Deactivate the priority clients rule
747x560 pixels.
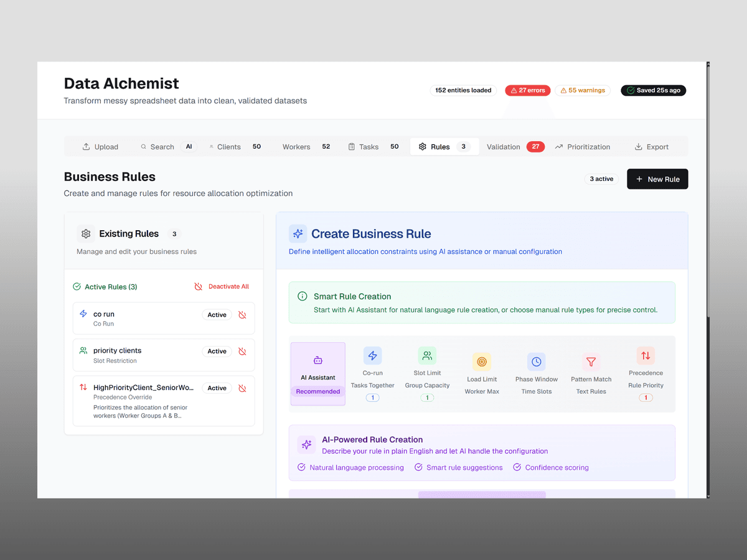[x=243, y=352]
